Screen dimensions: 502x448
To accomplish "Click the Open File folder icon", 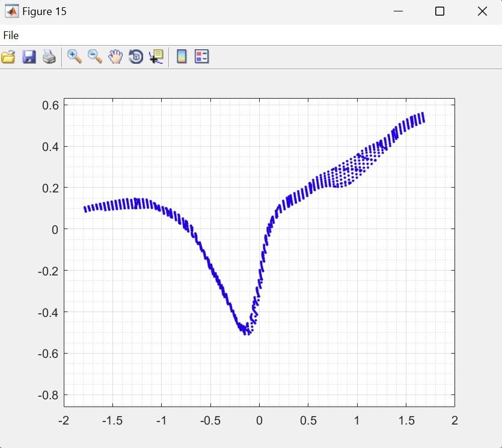I will coord(8,57).
